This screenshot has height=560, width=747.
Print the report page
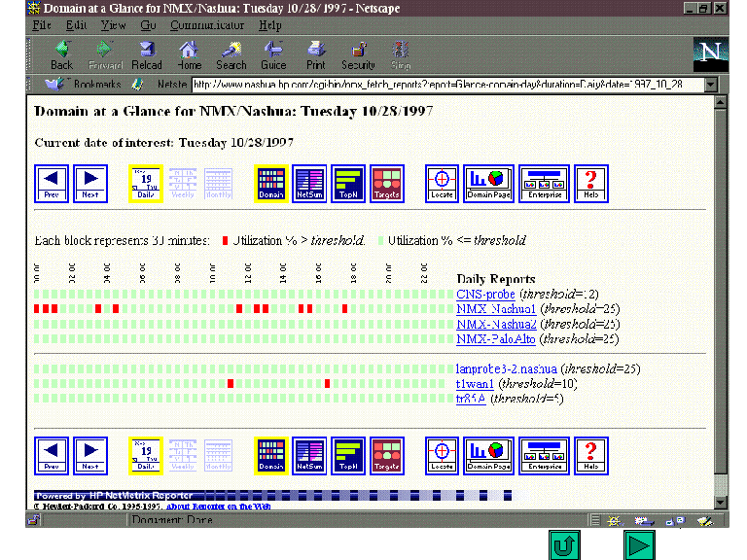[x=316, y=53]
